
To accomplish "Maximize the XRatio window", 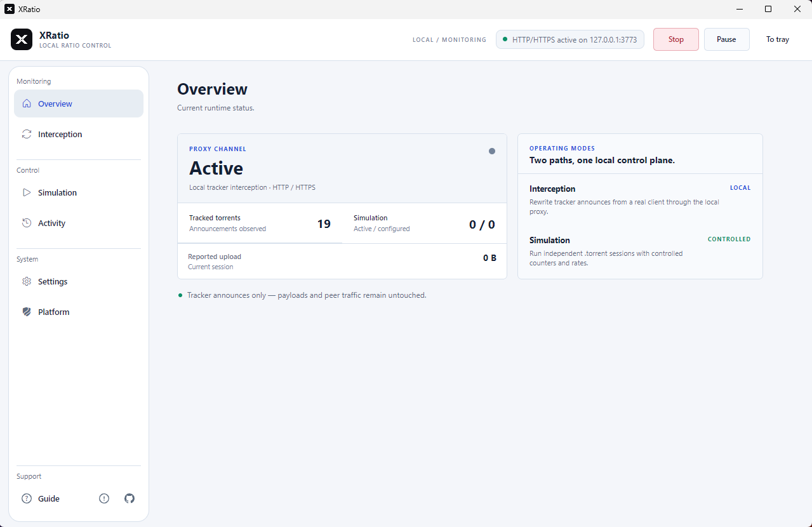I will pyautogui.click(x=768, y=9).
